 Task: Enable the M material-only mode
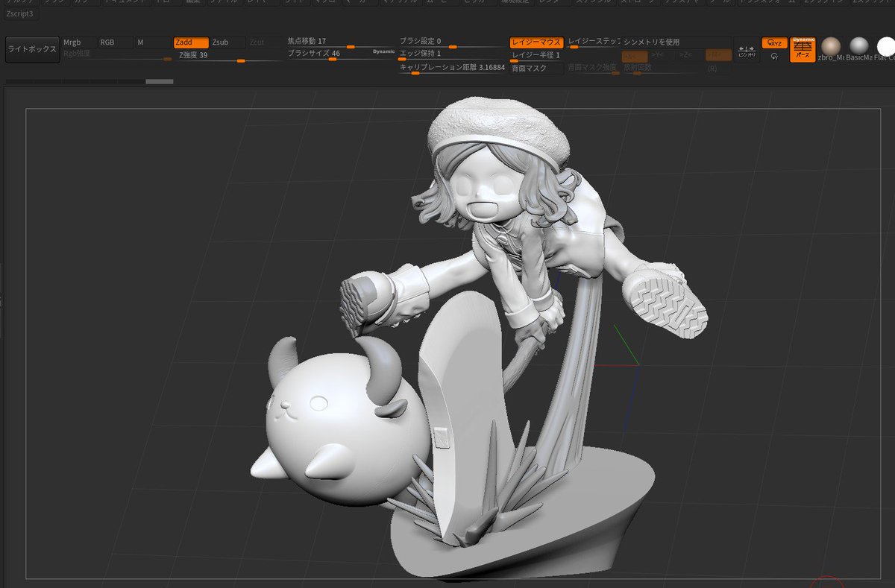click(x=152, y=42)
